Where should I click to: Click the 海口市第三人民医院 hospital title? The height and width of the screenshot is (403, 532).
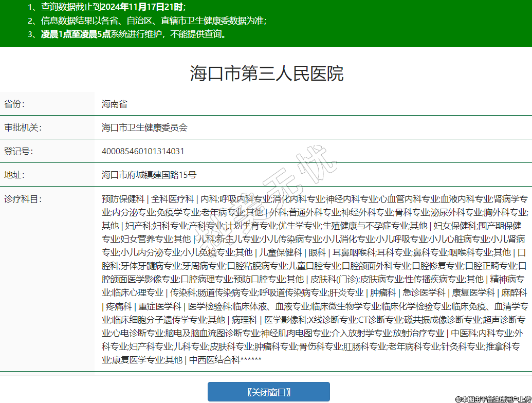pyautogui.click(x=266, y=74)
